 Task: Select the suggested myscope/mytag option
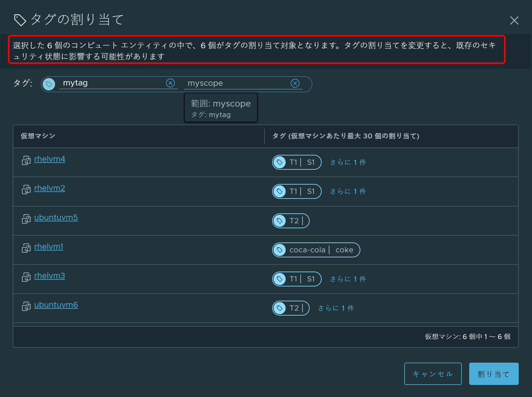[221, 108]
